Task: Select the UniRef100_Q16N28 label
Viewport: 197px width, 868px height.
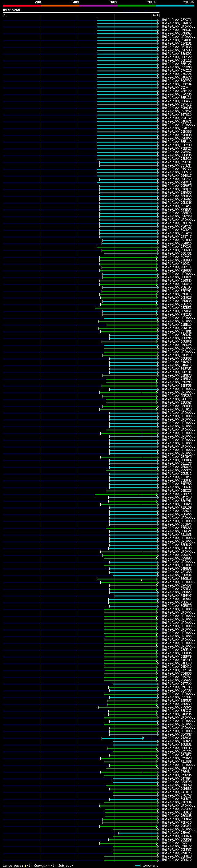Action: [x=176, y=741]
